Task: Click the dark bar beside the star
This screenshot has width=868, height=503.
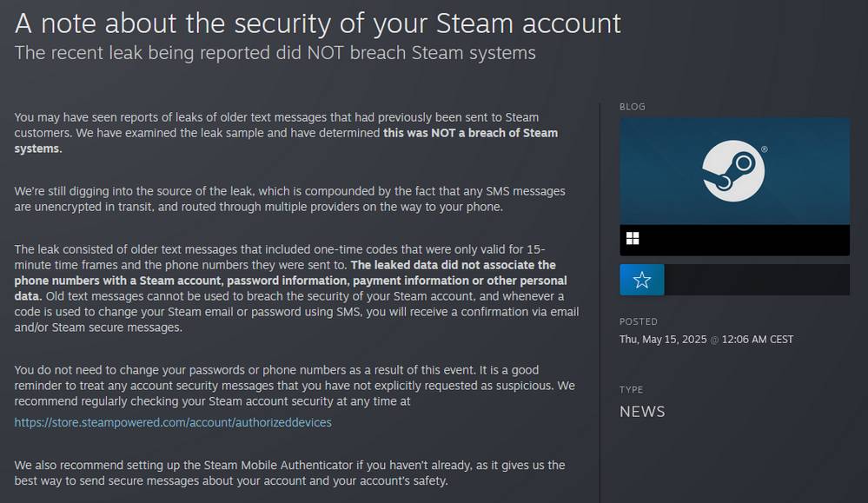Action: [757, 280]
